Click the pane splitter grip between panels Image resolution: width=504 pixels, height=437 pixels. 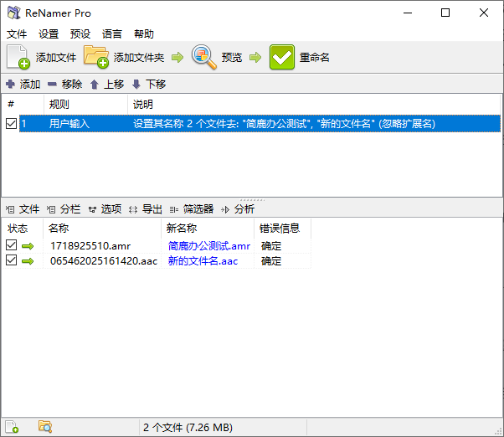pos(252,200)
